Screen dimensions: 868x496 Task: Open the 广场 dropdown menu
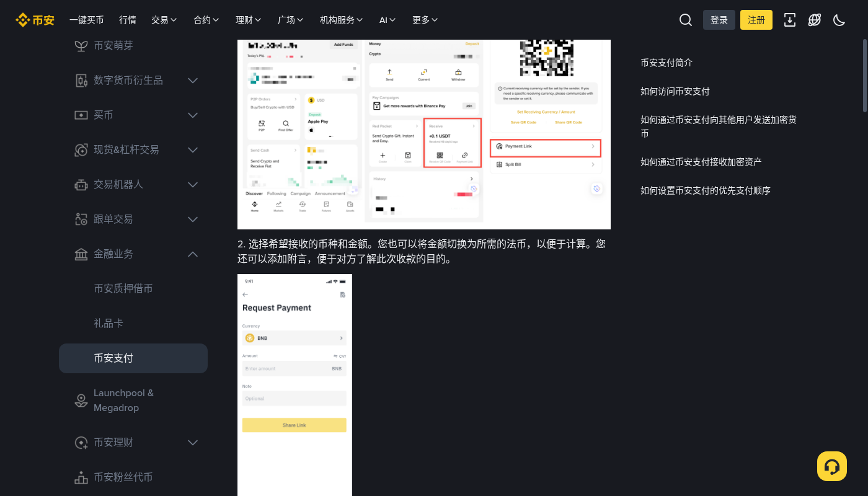pos(291,20)
